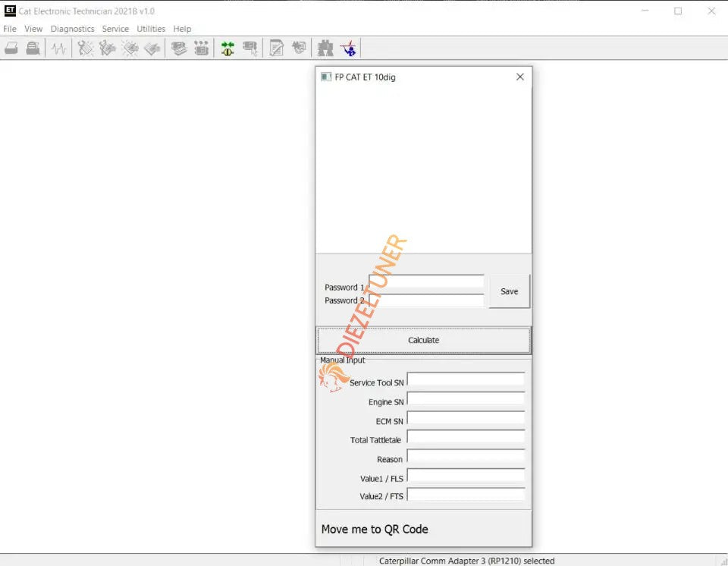Open the Service menu
The height and width of the screenshot is (566, 728).
pos(115,29)
